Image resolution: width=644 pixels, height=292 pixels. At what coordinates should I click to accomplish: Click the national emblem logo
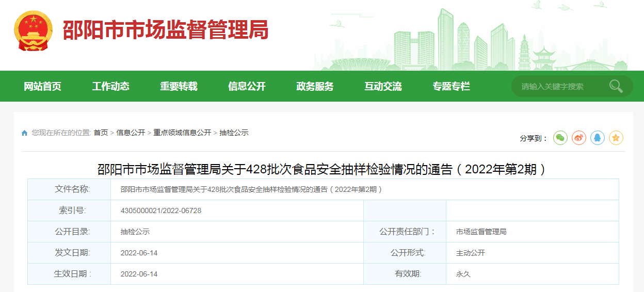point(33,31)
